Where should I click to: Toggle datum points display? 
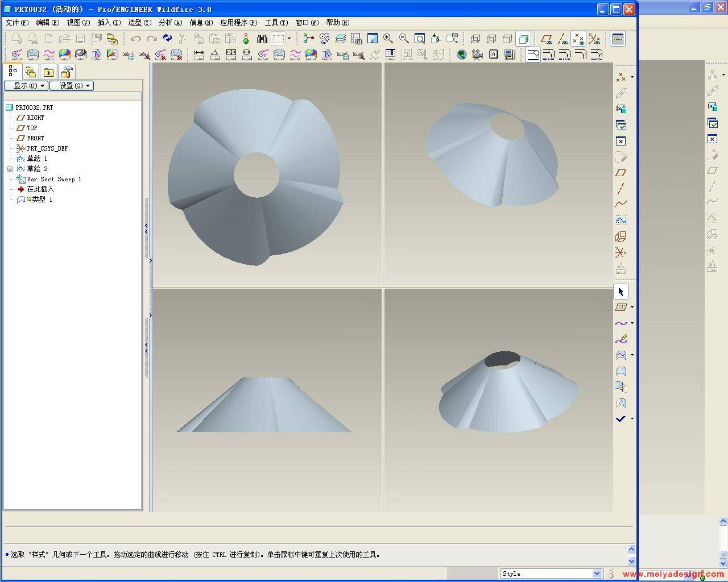[x=578, y=39]
